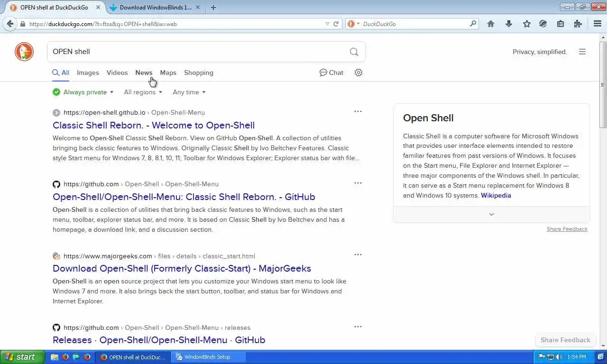This screenshot has height=364, width=607.
Task: Open the Windows start button
Action: click(22, 357)
